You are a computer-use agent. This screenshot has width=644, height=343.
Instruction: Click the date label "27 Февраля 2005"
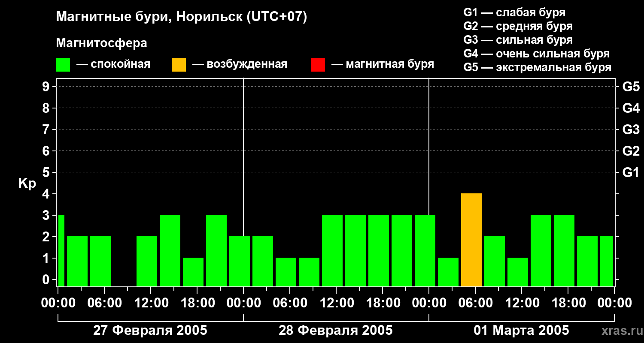[150, 331]
